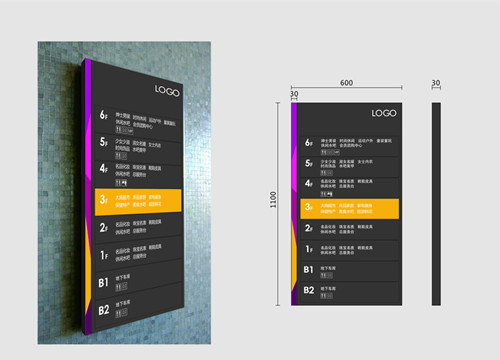
Task: Click the LOGO text on the wall-mounted sign mockup
Action: [x=167, y=90]
